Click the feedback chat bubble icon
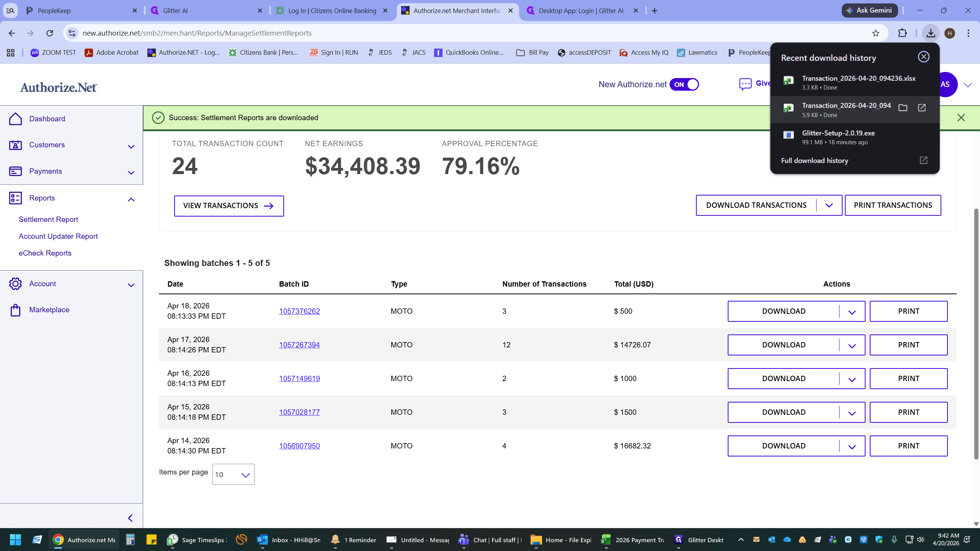This screenshot has height=551, width=980. [x=745, y=84]
